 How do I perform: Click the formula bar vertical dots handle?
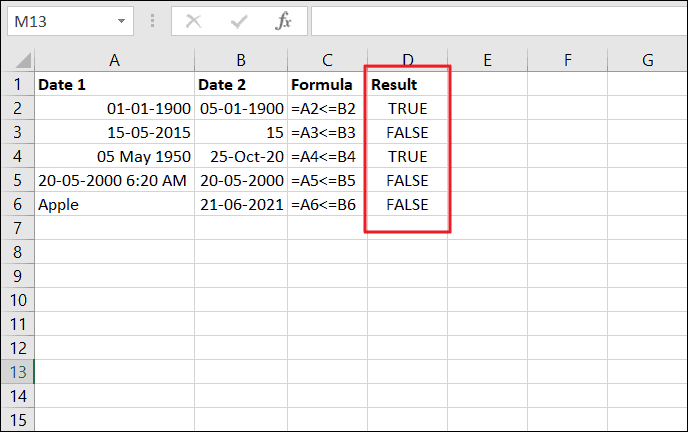(153, 20)
